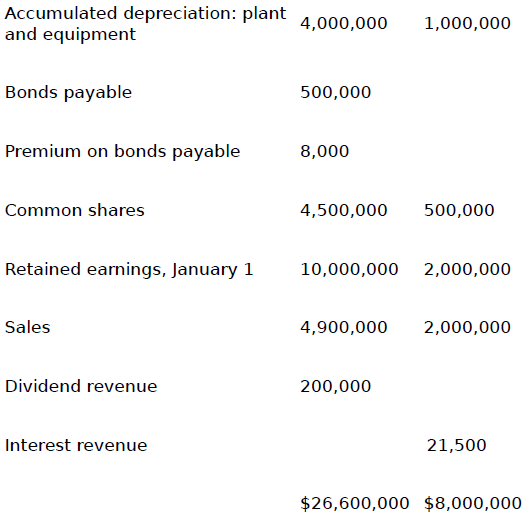Image resolution: width=528 pixels, height=524 pixels.
Task: Select the Sales row label
Action: coord(28,327)
